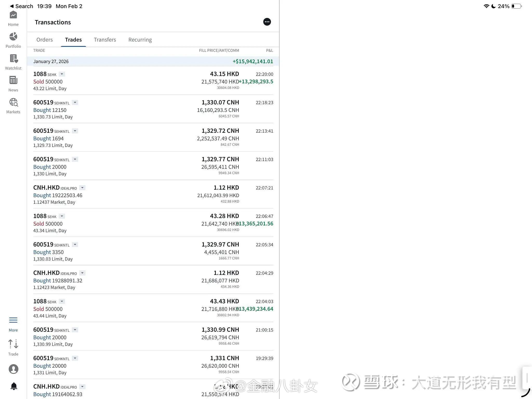Expand the dropdown beside 600519 SEHKNTL
The width and height of the screenshot is (532, 399).
point(75,103)
